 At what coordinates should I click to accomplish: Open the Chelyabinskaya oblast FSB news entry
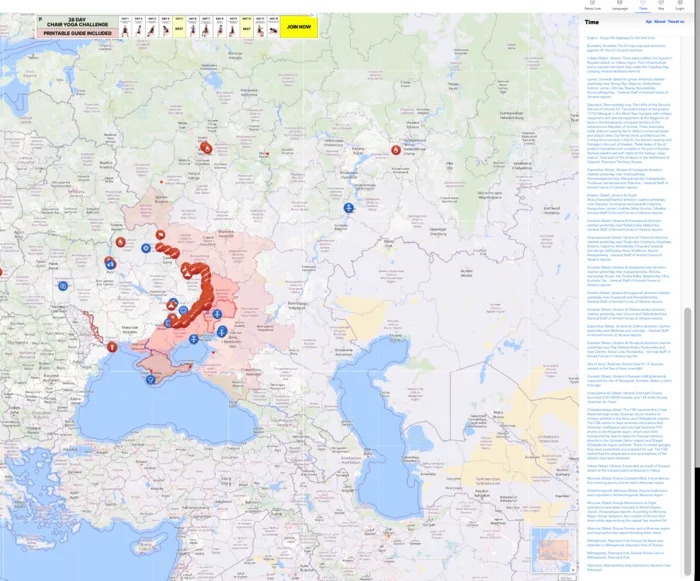coord(628,434)
